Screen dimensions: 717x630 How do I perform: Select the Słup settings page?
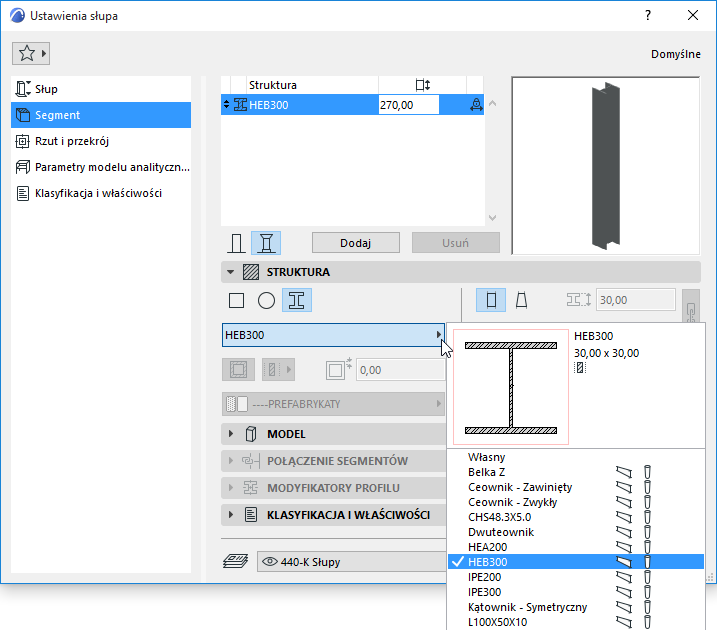coord(101,89)
